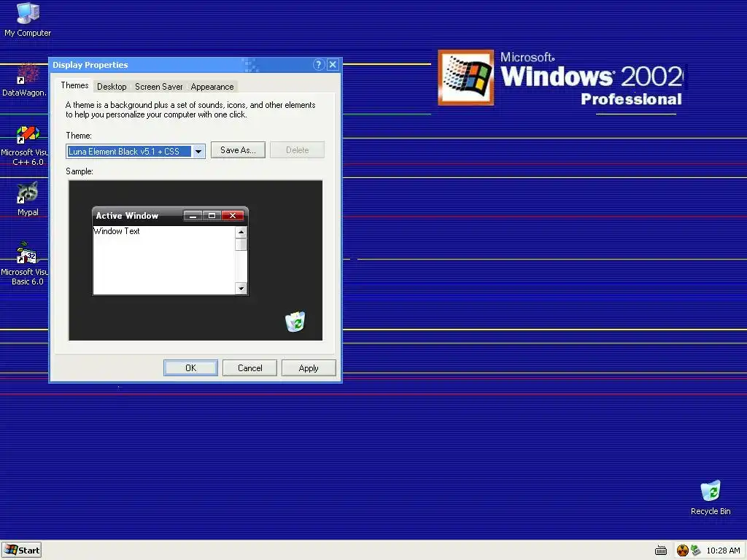Switch to the Themes tab

[x=74, y=85]
